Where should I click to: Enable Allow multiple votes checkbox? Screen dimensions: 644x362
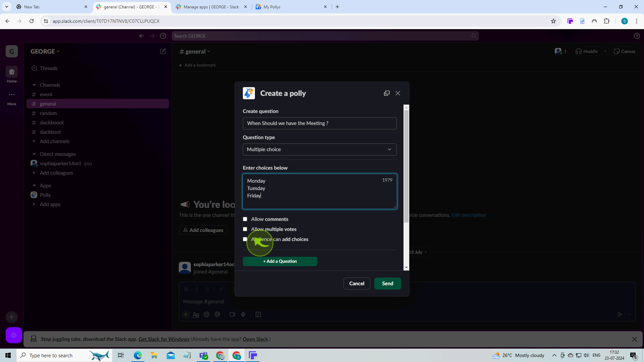[x=245, y=229]
